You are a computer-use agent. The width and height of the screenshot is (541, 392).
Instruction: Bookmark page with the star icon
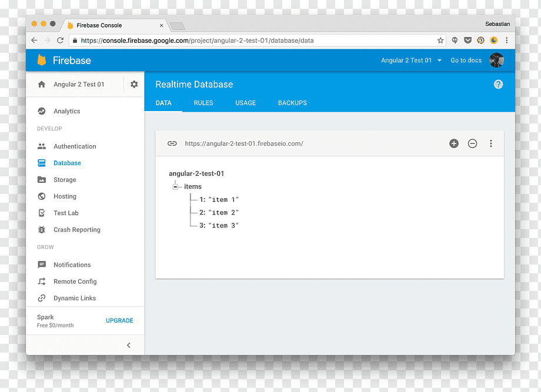point(440,41)
